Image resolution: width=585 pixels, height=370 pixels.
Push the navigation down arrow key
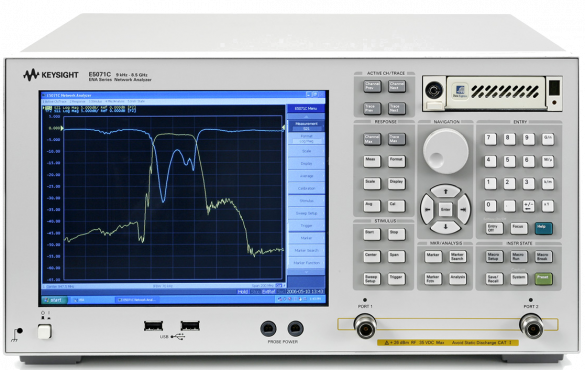[445, 226]
